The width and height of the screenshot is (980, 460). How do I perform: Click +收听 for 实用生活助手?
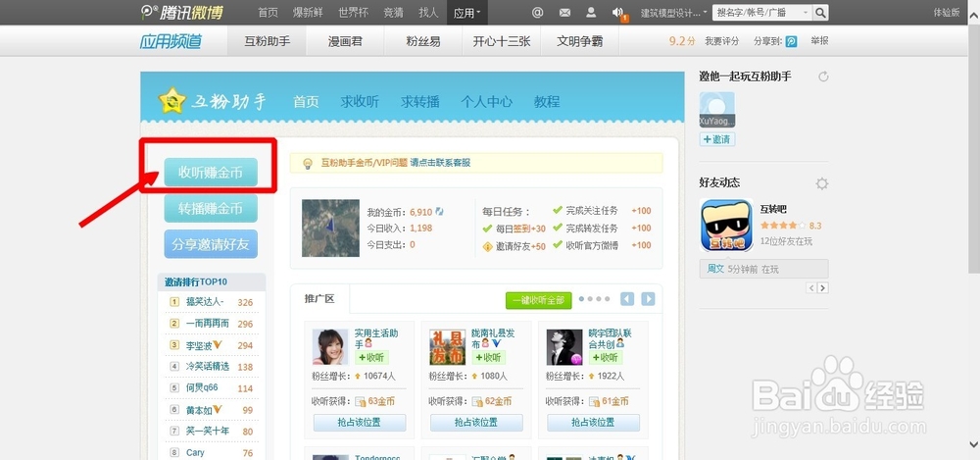tap(371, 357)
